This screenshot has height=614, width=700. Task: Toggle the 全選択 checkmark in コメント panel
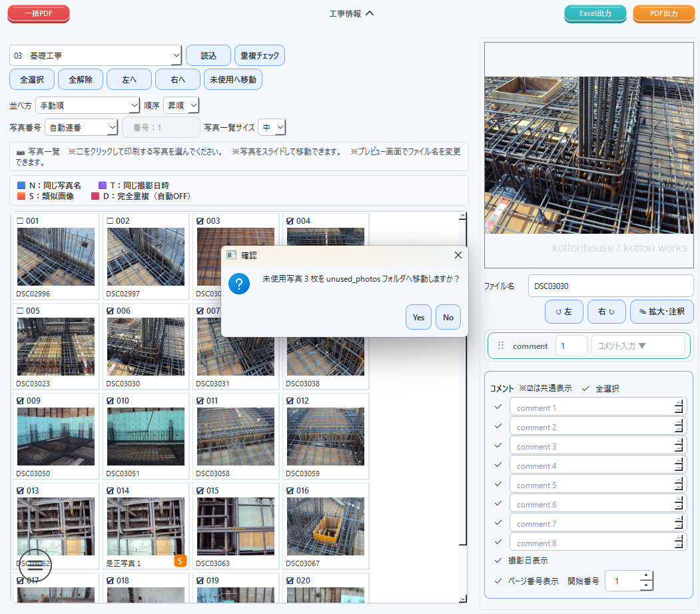coord(585,389)
